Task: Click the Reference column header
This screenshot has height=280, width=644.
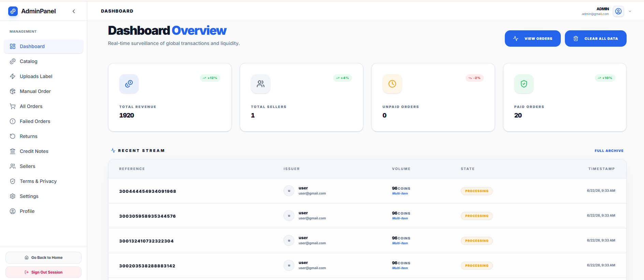Action: (132, 169)
